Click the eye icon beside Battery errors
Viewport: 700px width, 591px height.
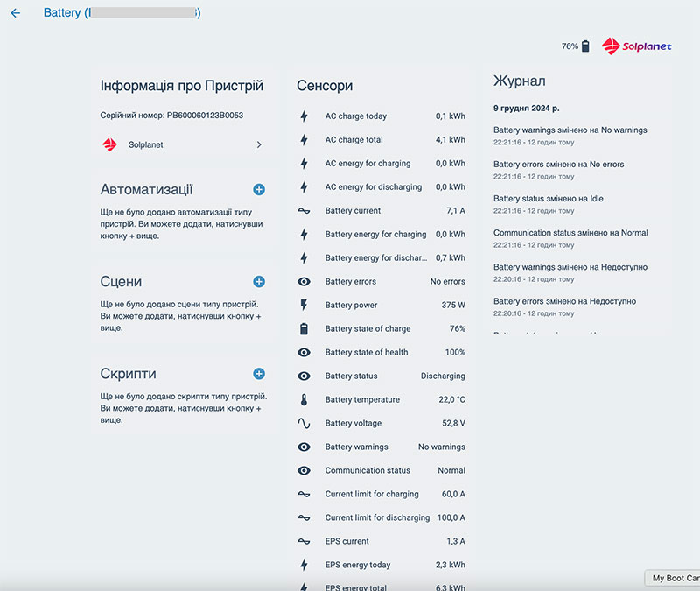tap(304, 282)
